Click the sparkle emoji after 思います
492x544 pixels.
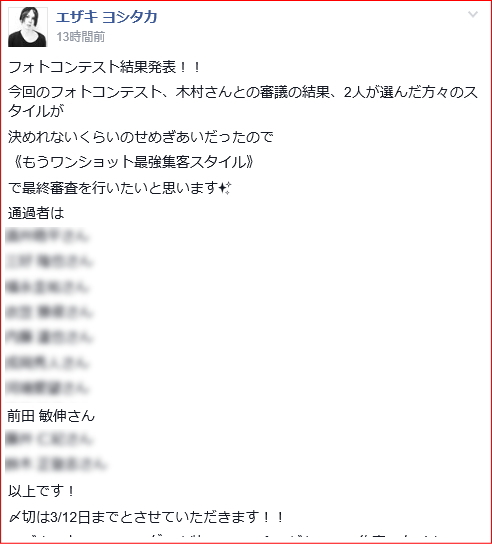pyautogui.click(x=225, y=188)
